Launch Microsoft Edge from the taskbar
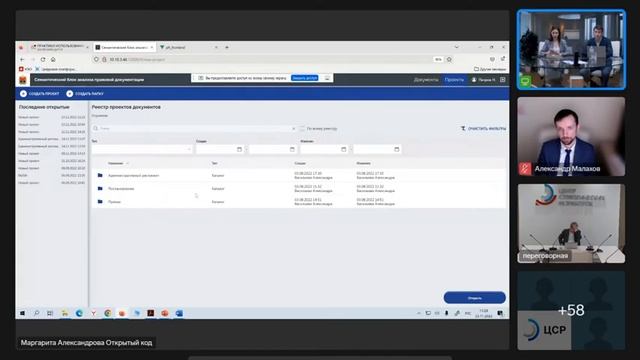 (x=79, y=313)
